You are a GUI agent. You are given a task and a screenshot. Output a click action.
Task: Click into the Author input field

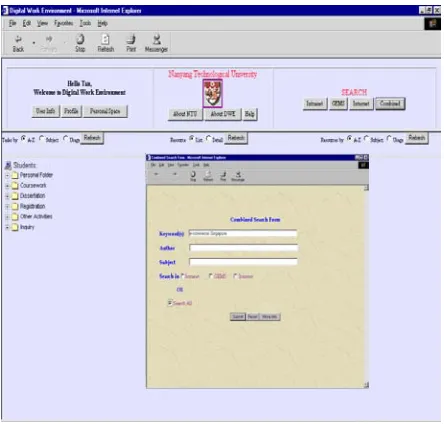pyautogui.click(x=243, y=248)
